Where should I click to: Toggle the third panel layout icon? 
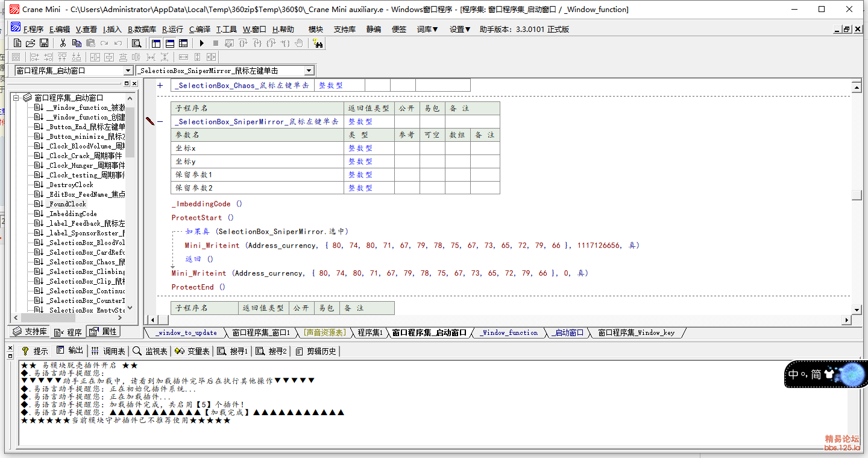coord(183,43)
